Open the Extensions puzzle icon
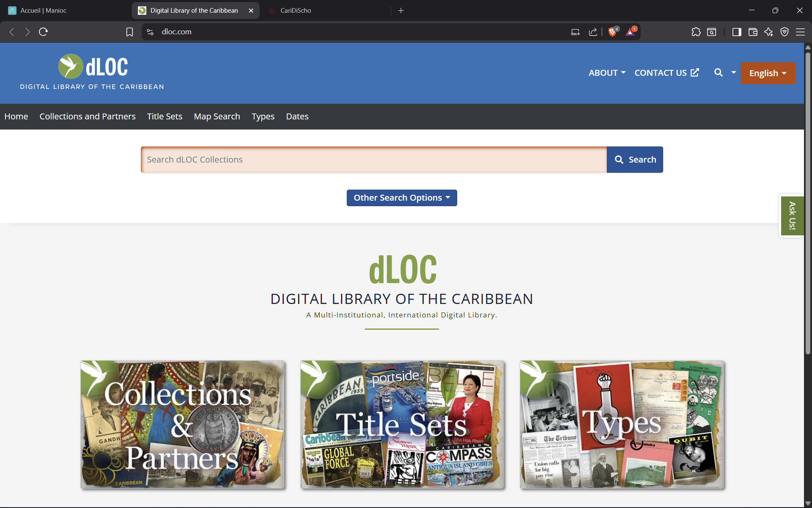812x508 pixels. click(696, 32)
